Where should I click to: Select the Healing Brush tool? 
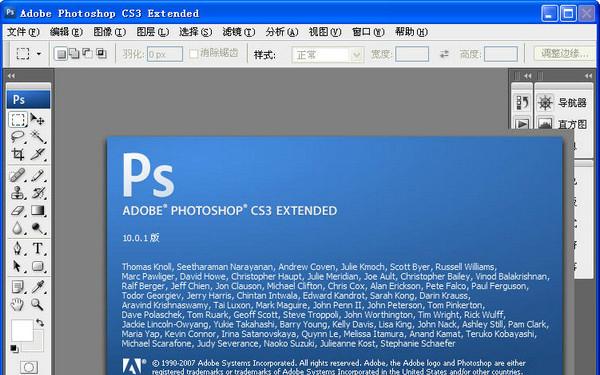(x=18, y=176)
